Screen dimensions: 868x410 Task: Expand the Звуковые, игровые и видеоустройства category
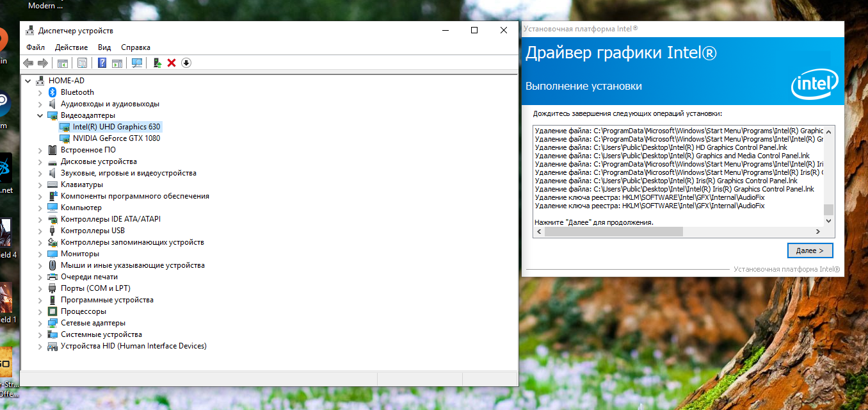tap(40, 173)
